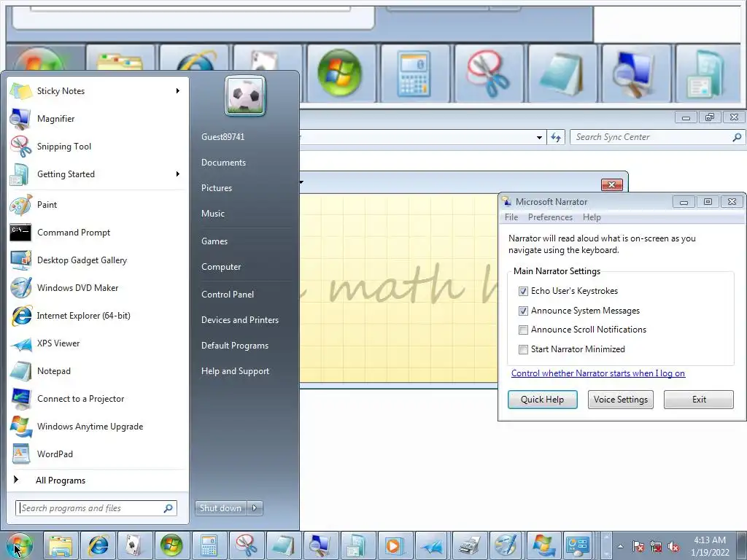This screenshot has width=747, height=560.
Task: Check Start Narrator Minimized
Action: pyautogui.click(x=523, y=349)
